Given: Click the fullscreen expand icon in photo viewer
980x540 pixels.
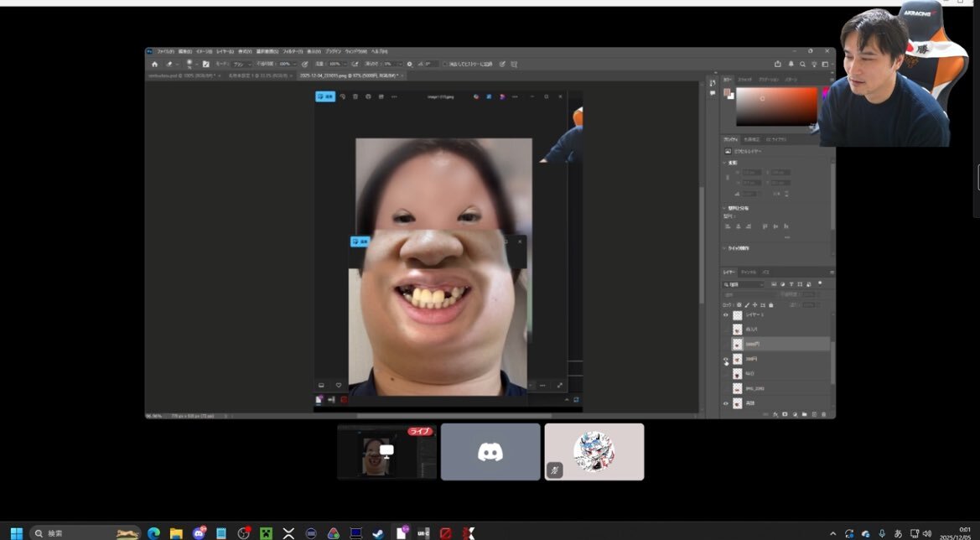Looking at the screenshot, I should click(560, 385).
